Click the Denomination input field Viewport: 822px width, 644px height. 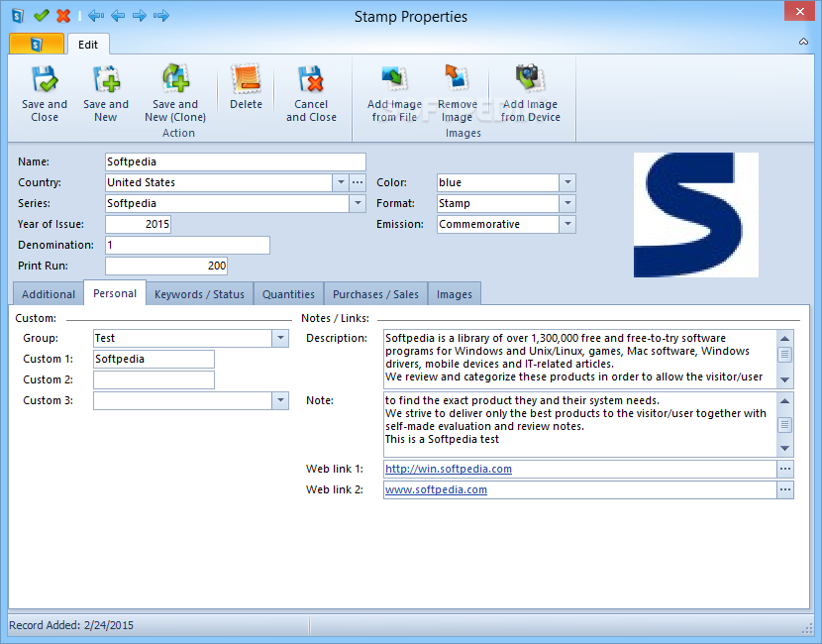(188, 246)
